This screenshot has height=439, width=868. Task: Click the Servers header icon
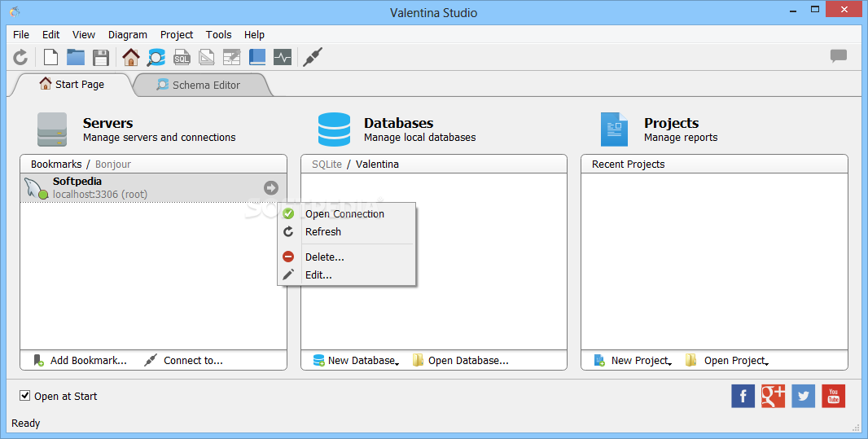pos(52,130)
